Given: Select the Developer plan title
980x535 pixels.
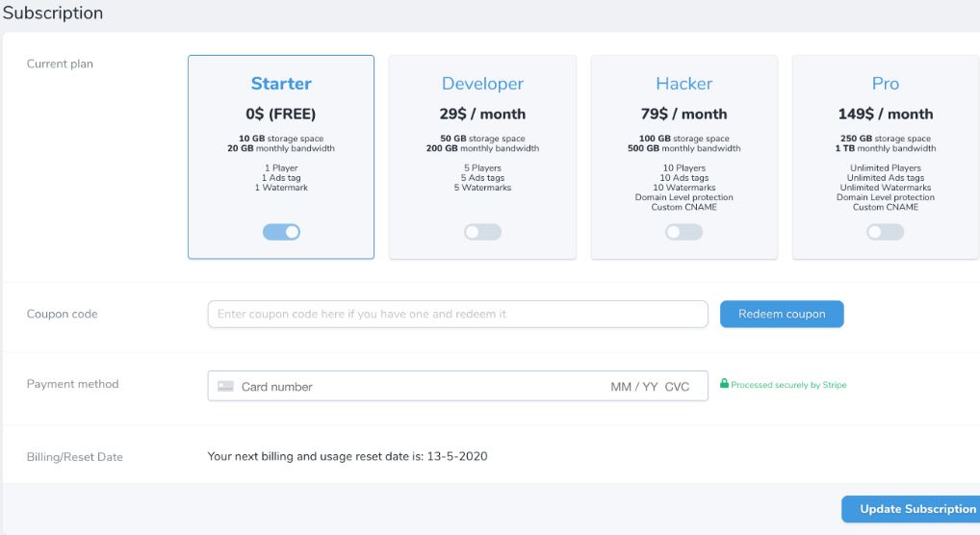Looking at the screenshot, I should (x=482, y=84).
